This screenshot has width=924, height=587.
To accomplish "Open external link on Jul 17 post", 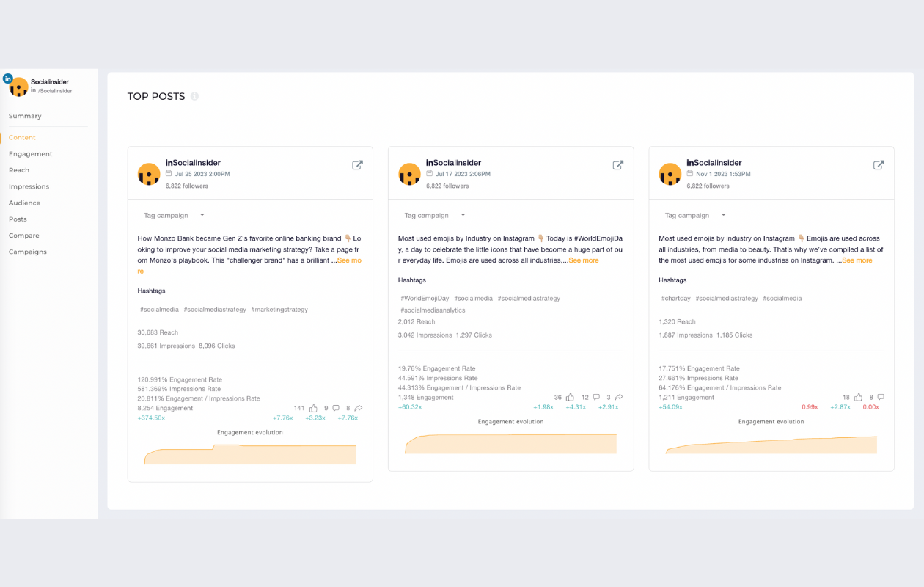I will (617, 165).
